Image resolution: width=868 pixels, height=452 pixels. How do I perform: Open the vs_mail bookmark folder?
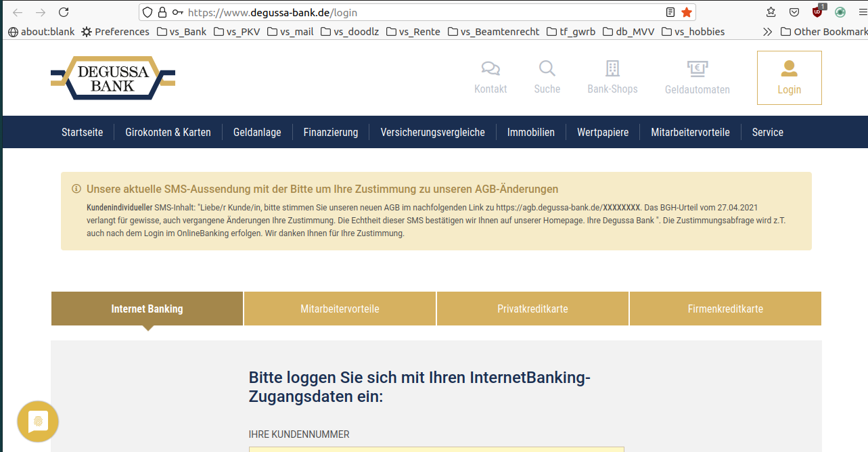click(x=290, y=32)
